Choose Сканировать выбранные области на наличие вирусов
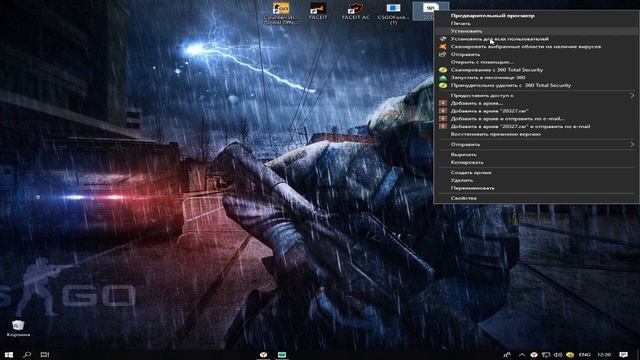The width and height of the screenshot is (640, 360). pyautogui.click(x=536, y=47)
